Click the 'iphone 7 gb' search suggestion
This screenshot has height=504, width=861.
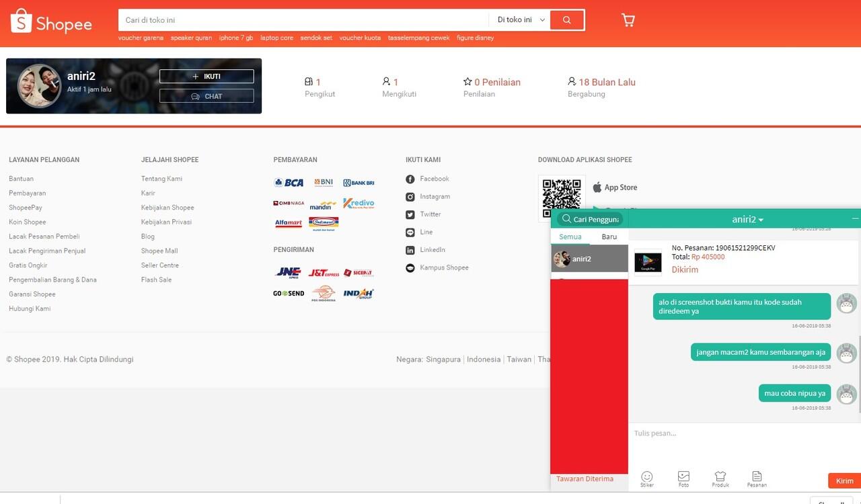click(236, 38)
